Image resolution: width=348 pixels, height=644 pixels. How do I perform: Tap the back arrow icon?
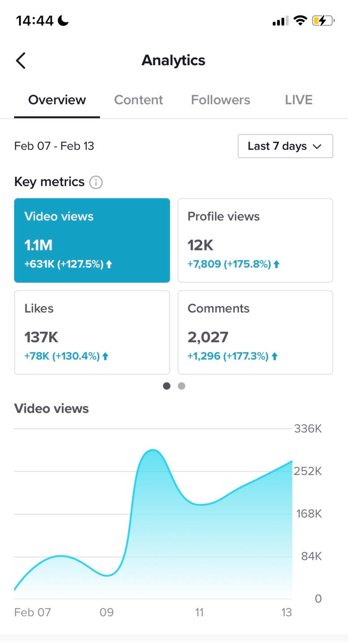click(x=21, y=60)
